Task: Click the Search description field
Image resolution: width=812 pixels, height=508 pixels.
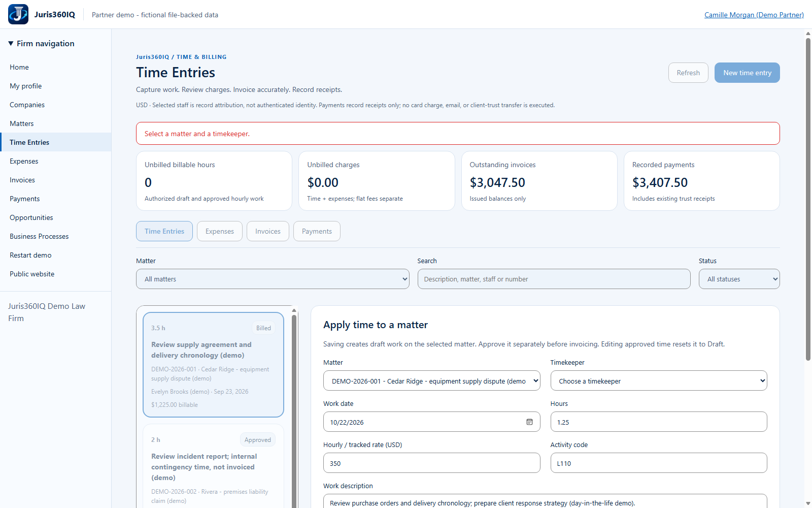Action: [554, 279]
